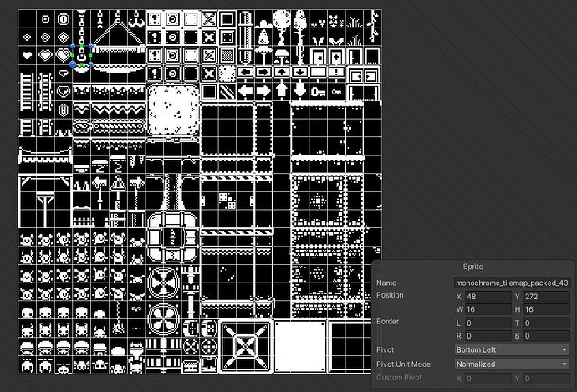The width and height of the screenshot is (577, 392).
Task: Click the solid white square sprite
Action: click(x=300, y=346)
